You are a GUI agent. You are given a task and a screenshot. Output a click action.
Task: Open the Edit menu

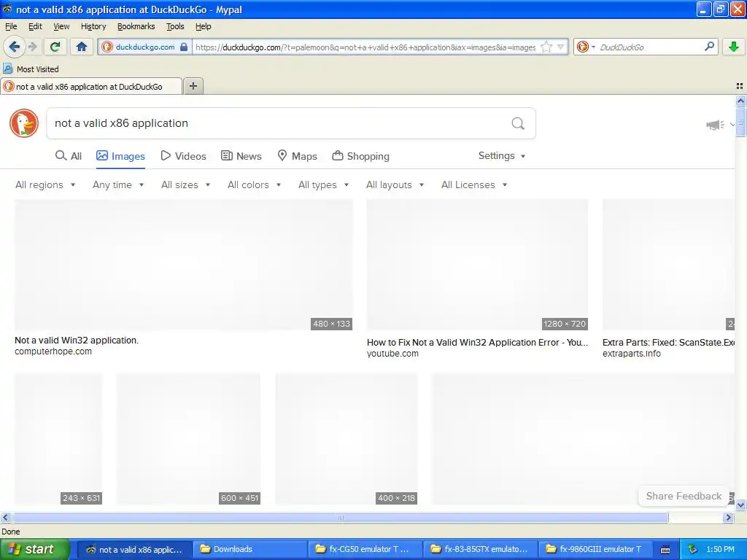tap(35, 26)
